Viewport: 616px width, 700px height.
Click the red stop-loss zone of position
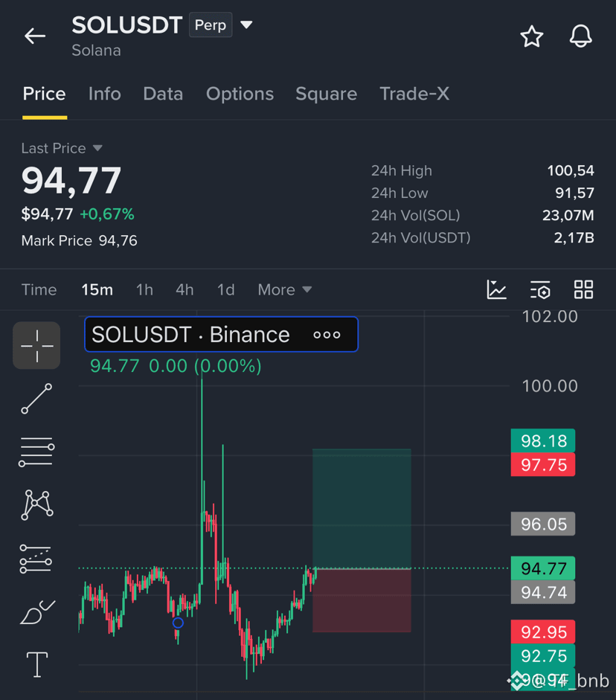(362, 600)
